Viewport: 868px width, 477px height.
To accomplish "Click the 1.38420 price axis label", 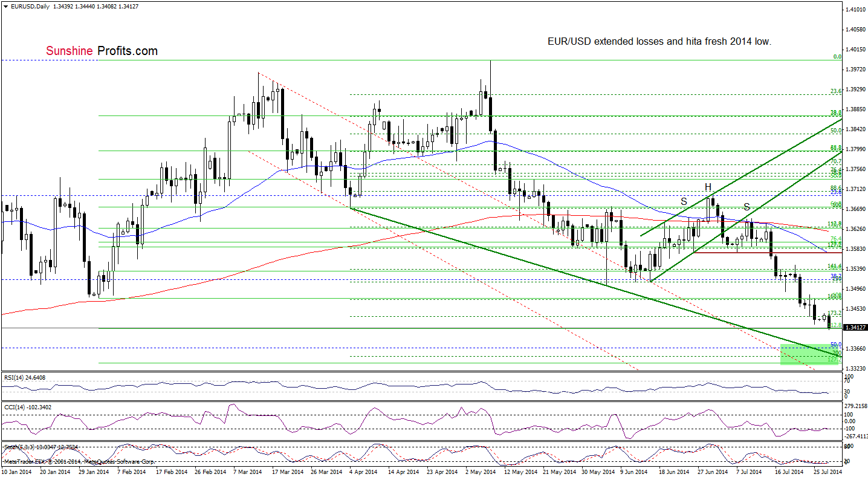I will (x=856, y=129).
